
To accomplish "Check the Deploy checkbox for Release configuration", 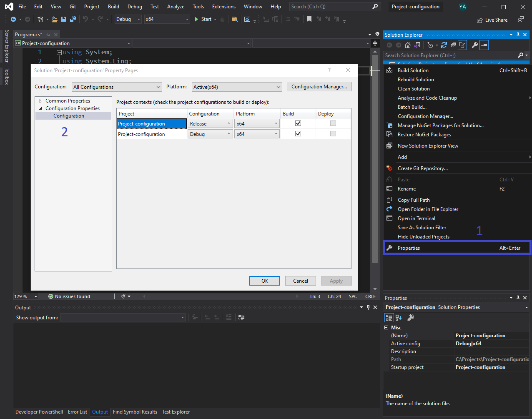I will tap(333, 123).
